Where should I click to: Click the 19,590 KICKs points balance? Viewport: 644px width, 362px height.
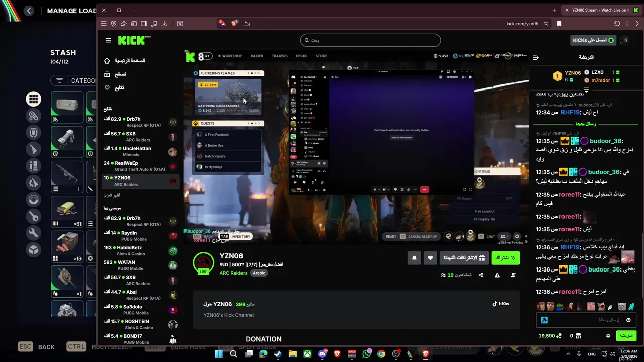tap(550, 336)
